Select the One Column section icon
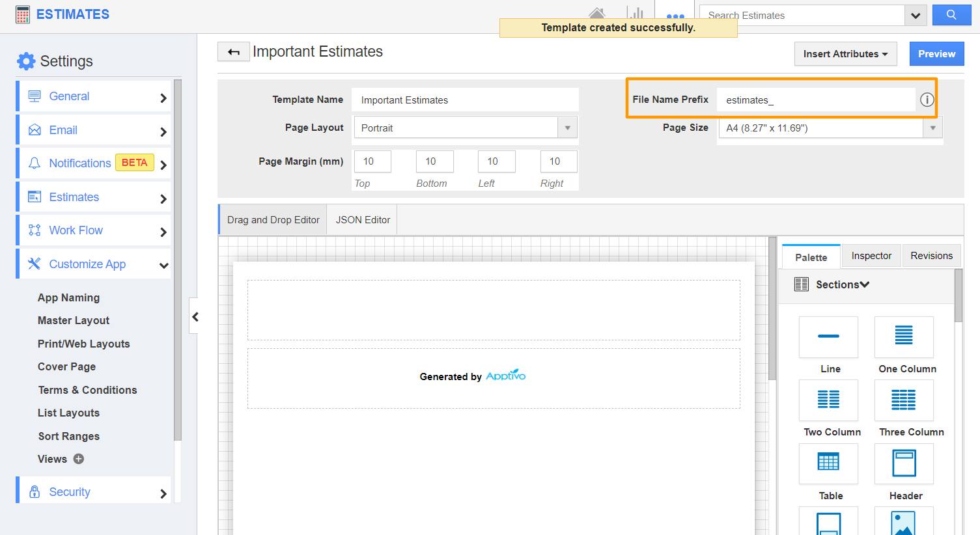 click(x=904, y=337)
